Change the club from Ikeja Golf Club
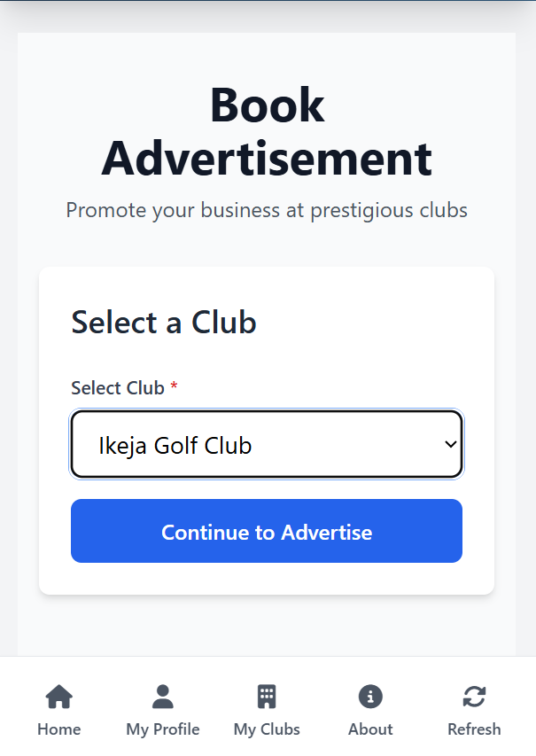 click(267, 443)
